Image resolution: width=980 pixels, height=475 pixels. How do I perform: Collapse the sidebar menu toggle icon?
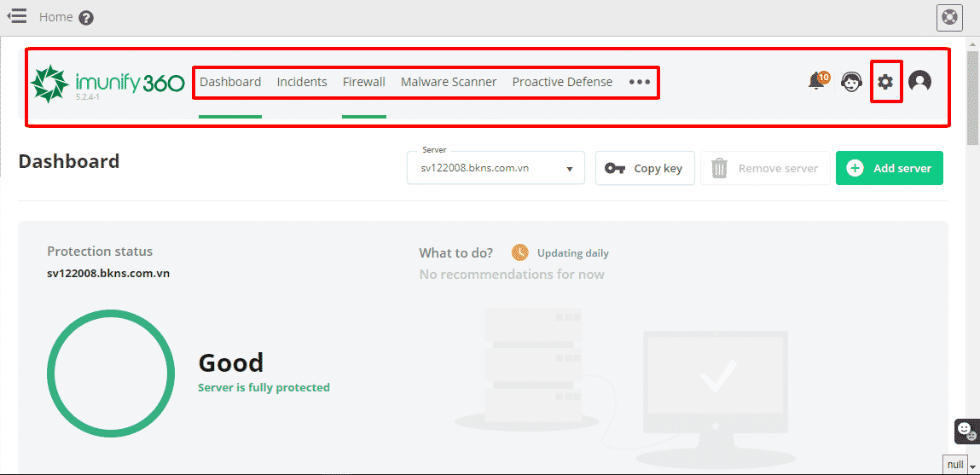[17, 16]
